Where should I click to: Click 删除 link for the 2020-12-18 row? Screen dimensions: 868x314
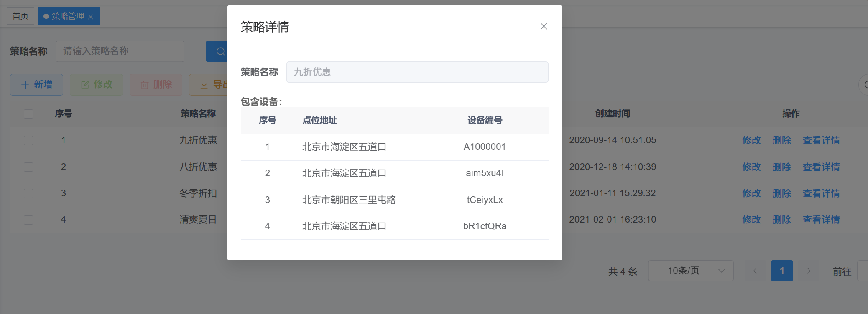[782, 167]
